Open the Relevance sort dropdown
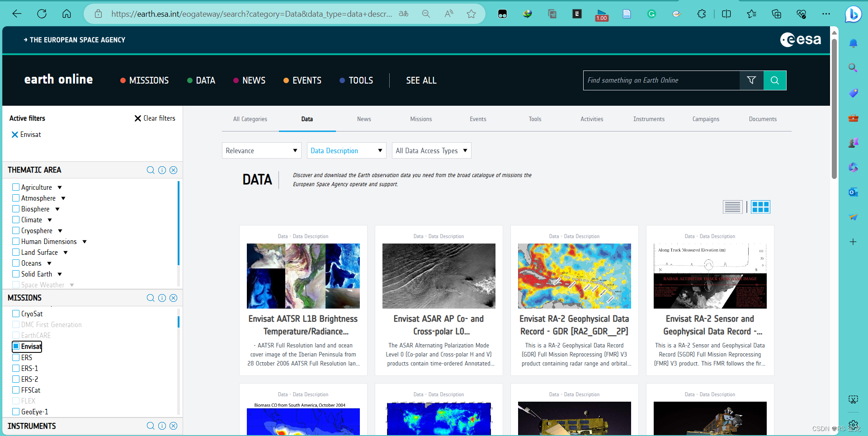Image resolution: width=868 pixels, height=436 pixels. tap(261, 150)
